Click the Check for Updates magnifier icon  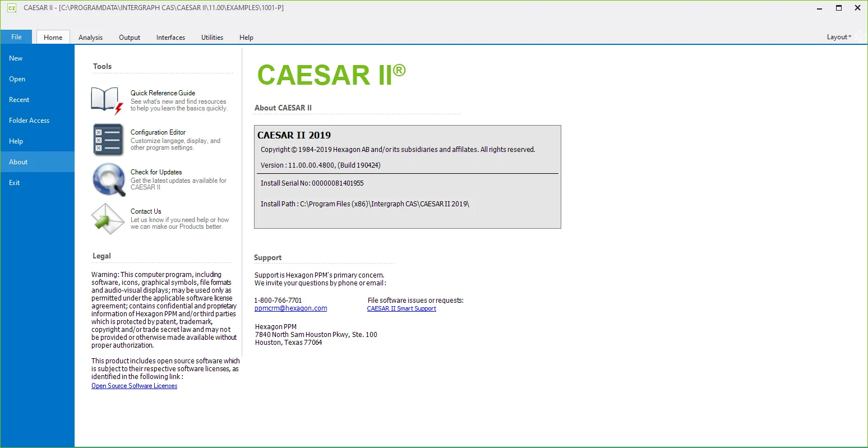coord(109,179)
